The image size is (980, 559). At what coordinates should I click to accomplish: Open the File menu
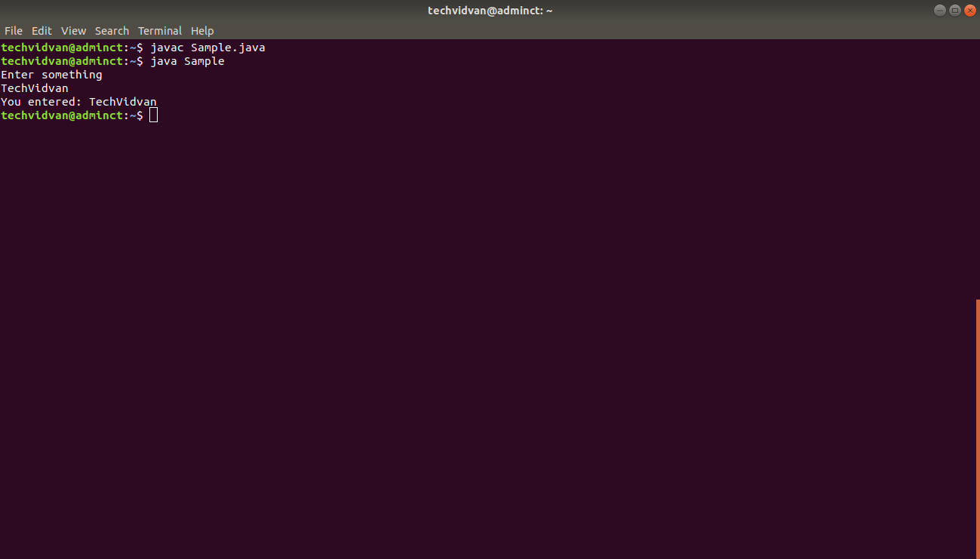14,31
